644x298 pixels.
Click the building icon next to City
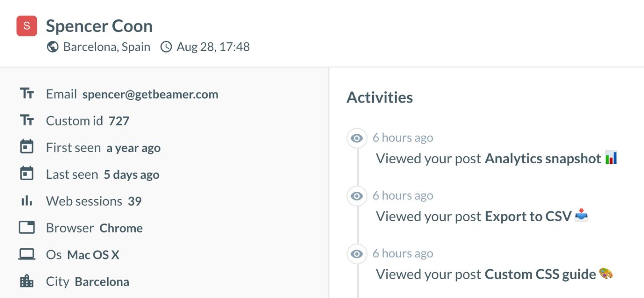[27, 281]
